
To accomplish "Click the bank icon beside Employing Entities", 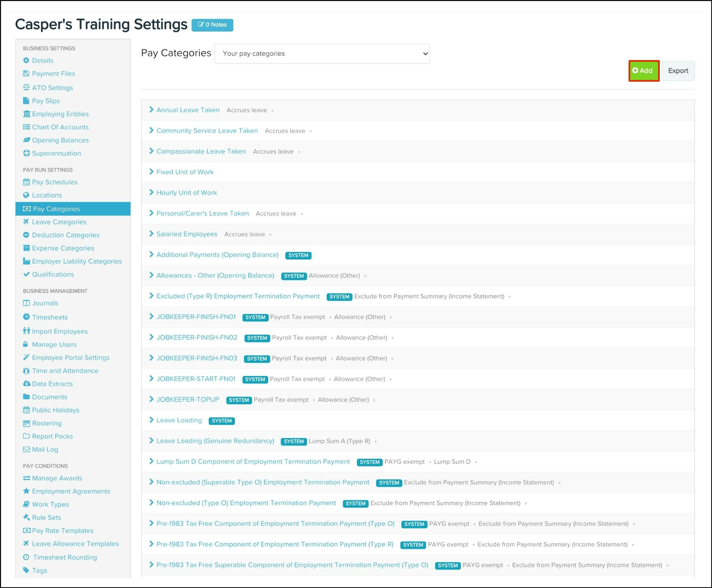I will coord(26,114).
